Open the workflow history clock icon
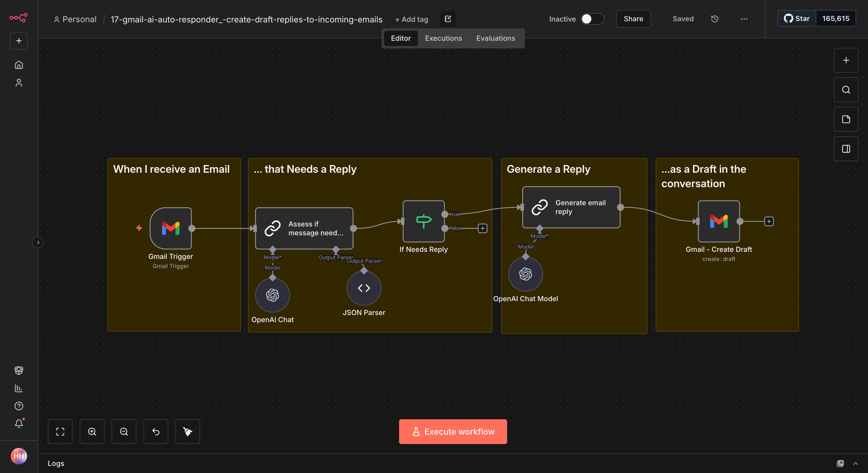Screen dimensions: 868x473 [x=714, y=19]
